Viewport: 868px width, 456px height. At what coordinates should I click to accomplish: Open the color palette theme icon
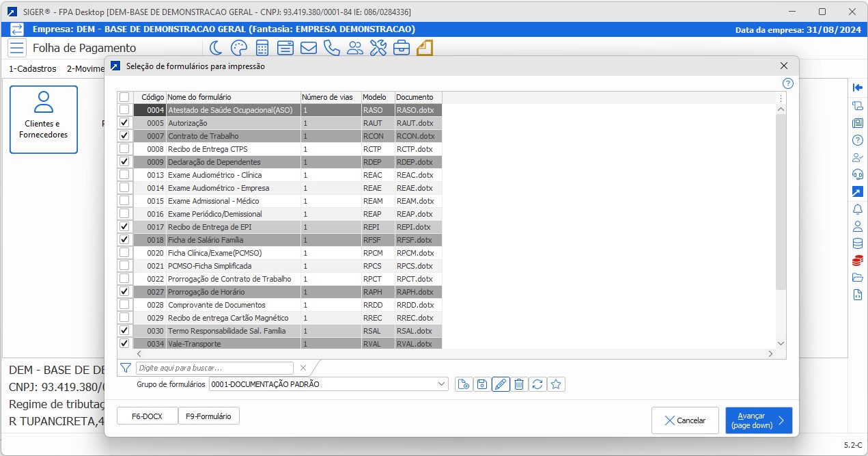click(x=238, y=48)
